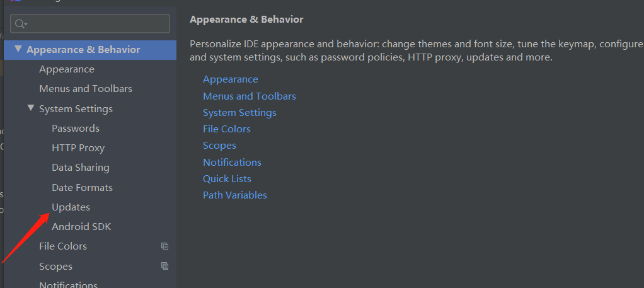
Task: Open the System Settings link
Action: (239, 113)
